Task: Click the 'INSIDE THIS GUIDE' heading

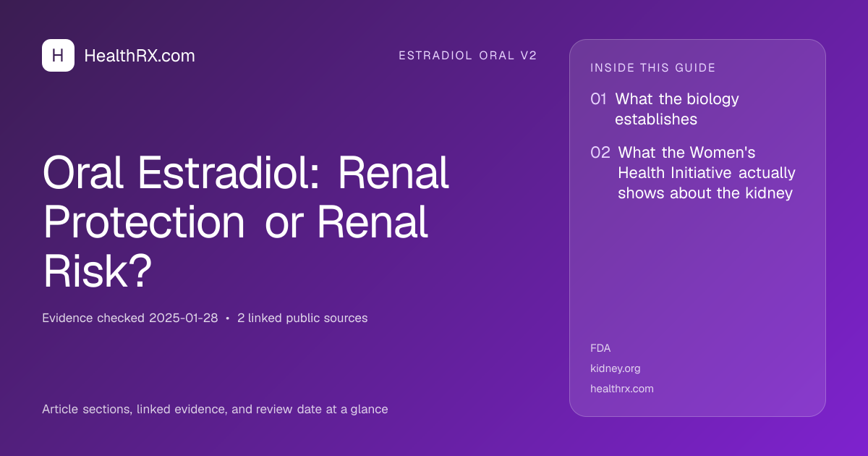Action: [x=653, y=68]
